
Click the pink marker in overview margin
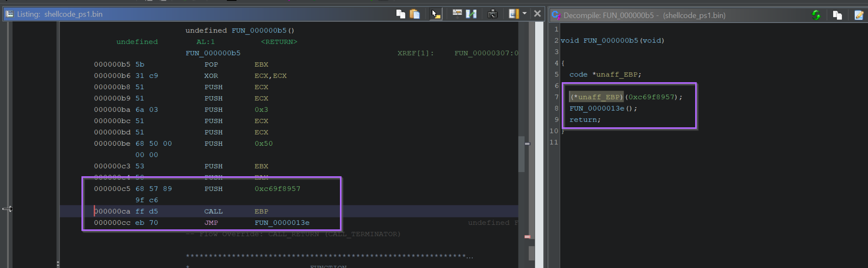coord(527,237)
